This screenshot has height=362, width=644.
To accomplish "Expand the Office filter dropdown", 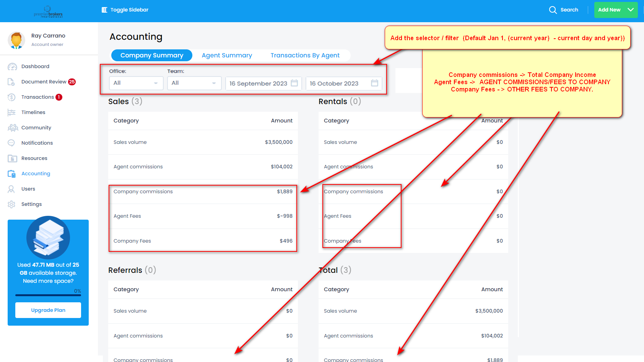I will (136, 83).
